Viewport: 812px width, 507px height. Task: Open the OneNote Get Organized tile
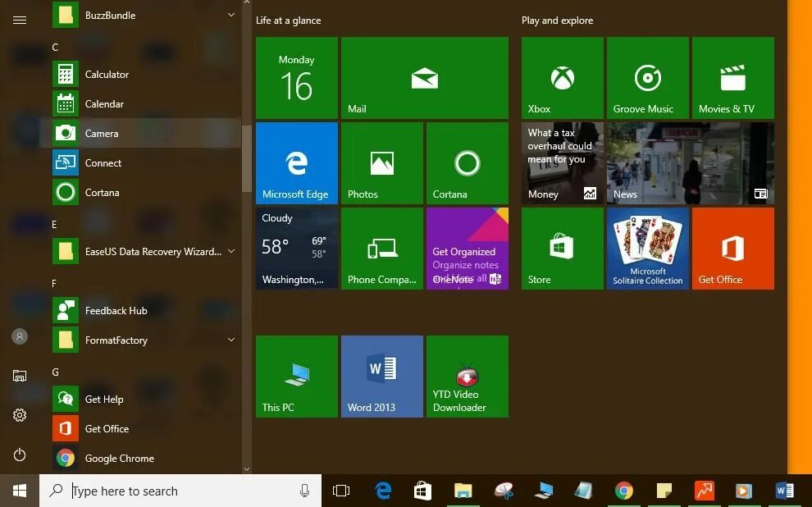468,249
